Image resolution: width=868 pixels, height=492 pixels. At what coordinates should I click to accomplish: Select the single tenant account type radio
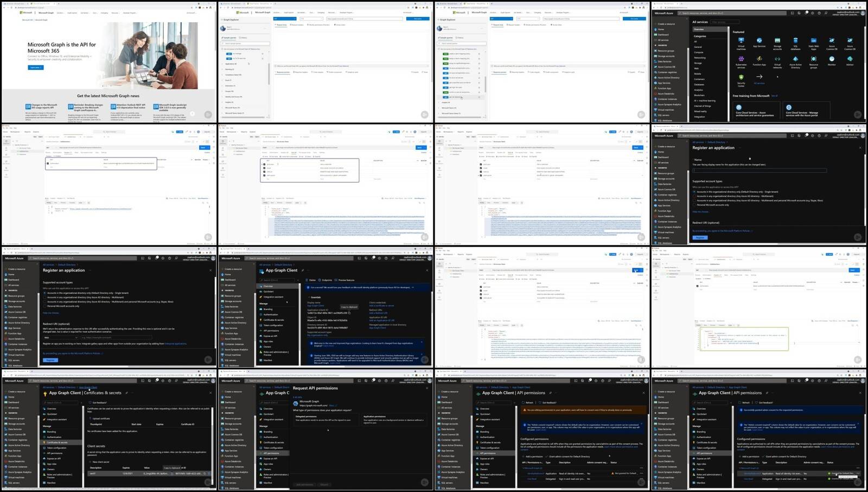[x=45, y=293]
